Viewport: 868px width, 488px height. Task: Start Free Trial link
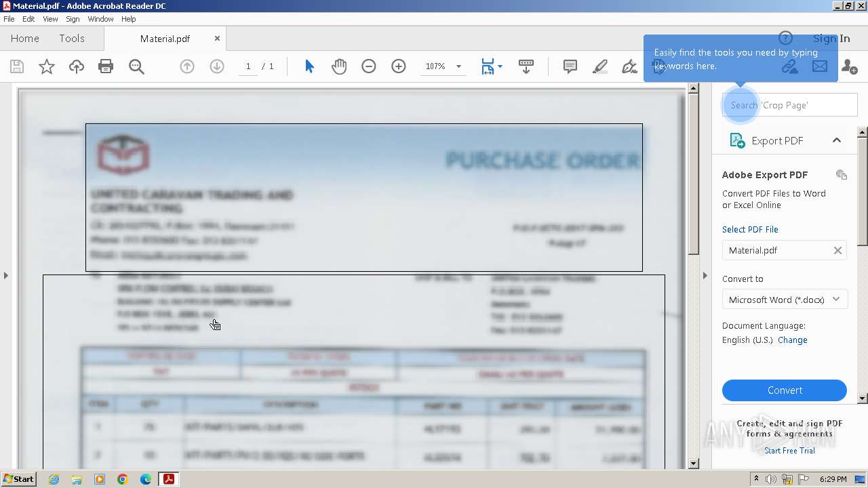(789, 451)
